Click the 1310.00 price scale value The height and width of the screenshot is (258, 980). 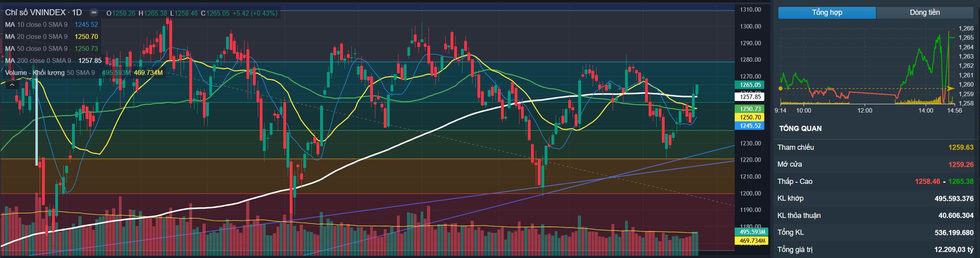point(750,10)
